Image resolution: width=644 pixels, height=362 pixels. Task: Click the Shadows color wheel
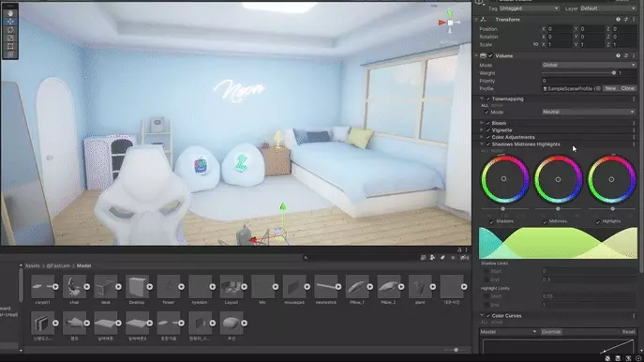(504, 179)
